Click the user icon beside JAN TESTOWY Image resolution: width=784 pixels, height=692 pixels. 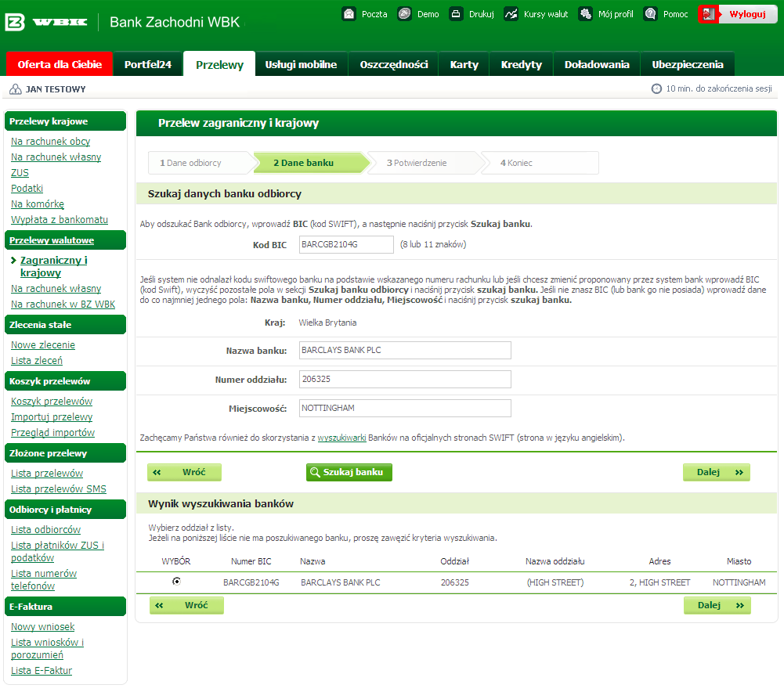click(16, 89)
